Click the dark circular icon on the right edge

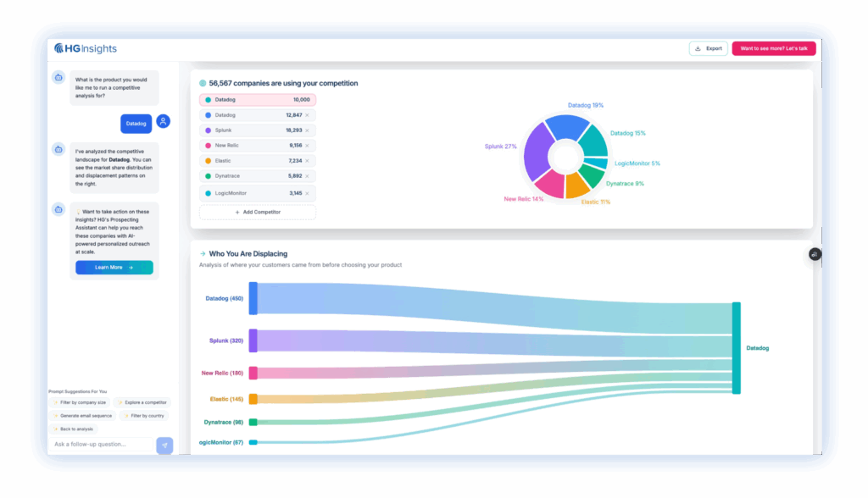tap(815, 253)
